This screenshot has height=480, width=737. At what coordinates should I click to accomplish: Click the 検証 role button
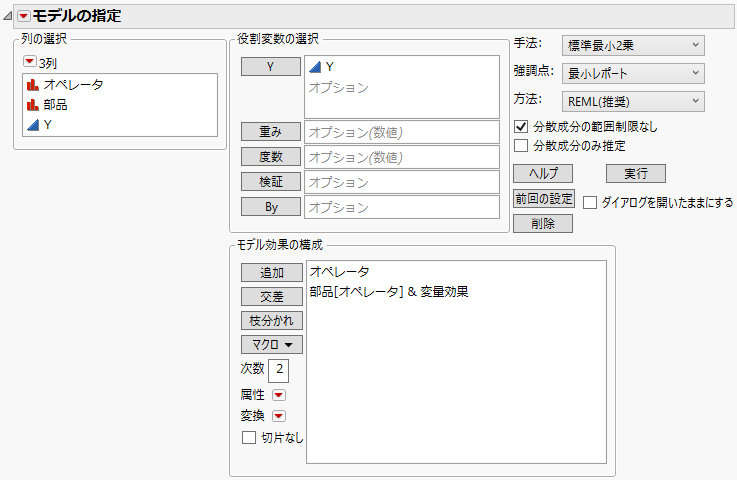point(271,182)
